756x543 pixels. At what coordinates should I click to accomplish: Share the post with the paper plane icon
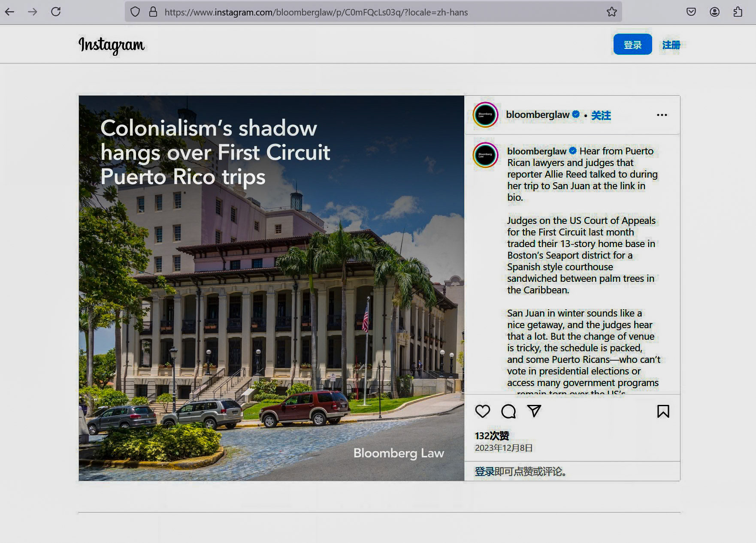pos(534,411)
